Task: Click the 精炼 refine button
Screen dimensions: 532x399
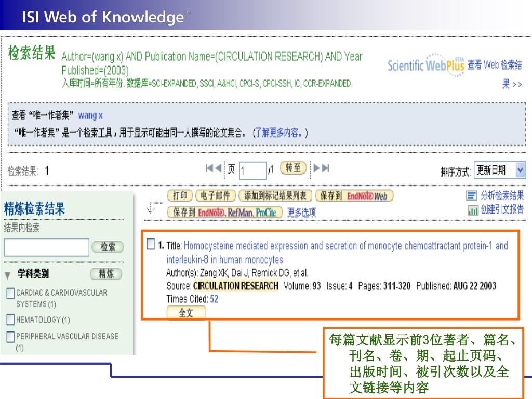Action: (106, 274)
